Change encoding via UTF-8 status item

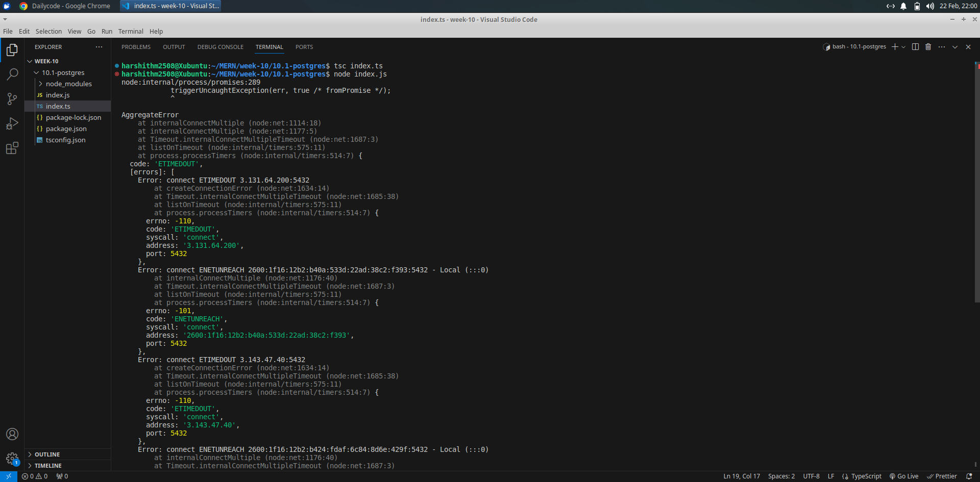point(811,476)
